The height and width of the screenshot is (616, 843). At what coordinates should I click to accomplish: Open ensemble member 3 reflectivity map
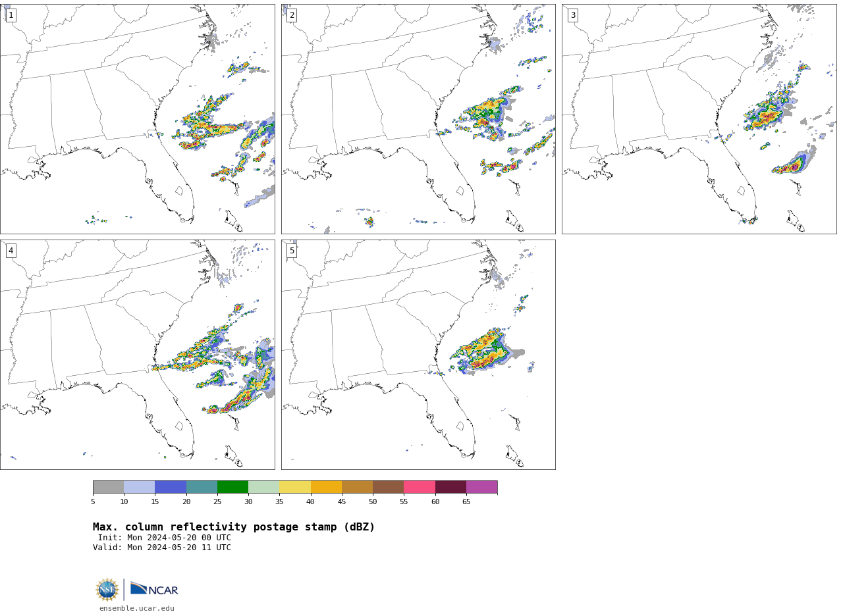click(699, 119)
